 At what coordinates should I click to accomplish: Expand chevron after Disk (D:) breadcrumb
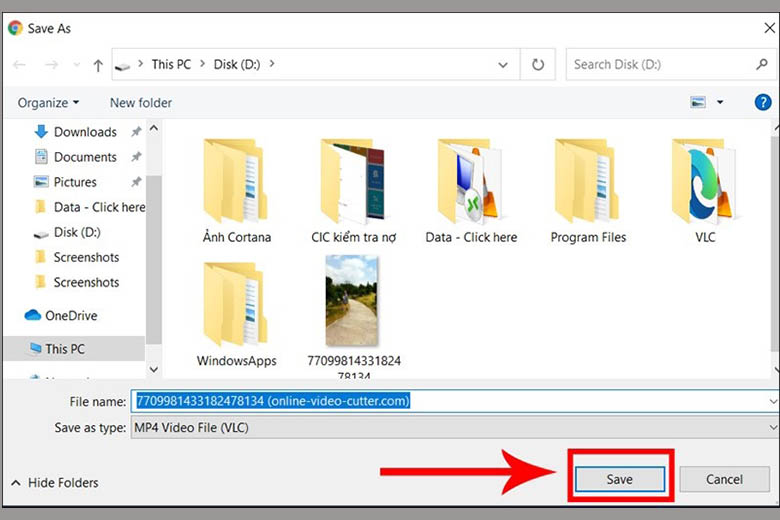(x=272, y=64)
